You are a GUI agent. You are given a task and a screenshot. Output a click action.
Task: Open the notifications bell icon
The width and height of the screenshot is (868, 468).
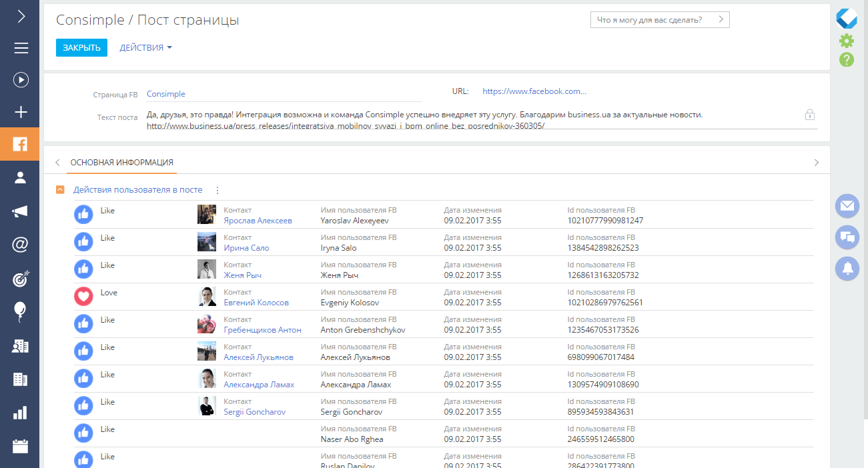(x=847, y=268)
